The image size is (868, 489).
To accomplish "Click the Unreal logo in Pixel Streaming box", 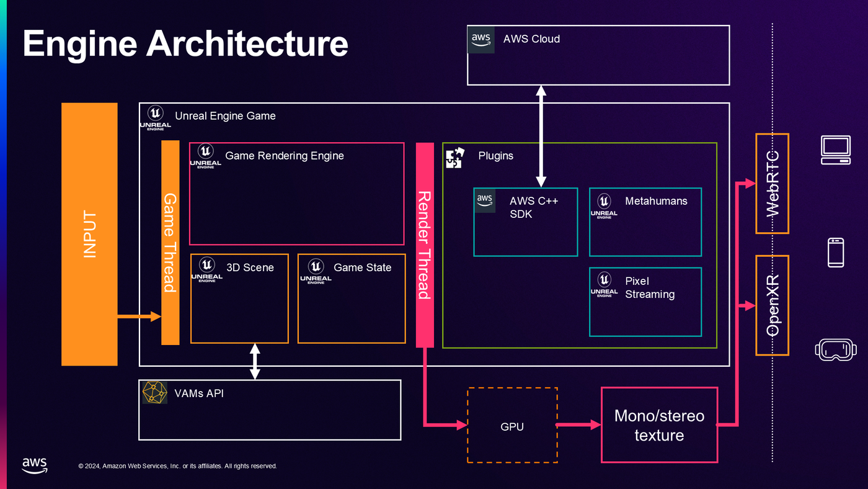I will pos(604,284).
